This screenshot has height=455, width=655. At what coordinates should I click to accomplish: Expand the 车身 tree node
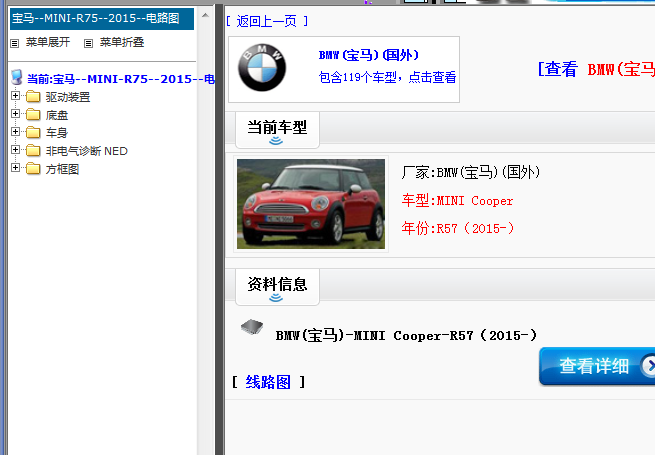[15, 132]
